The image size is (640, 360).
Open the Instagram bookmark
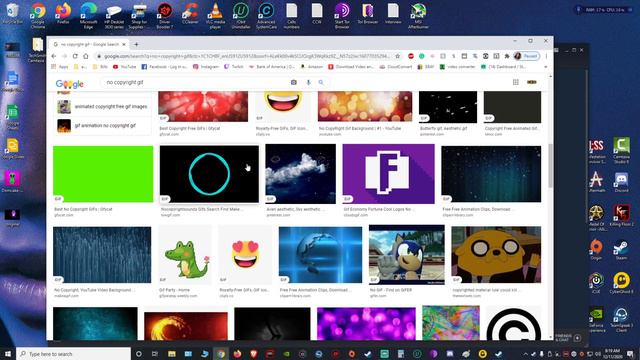coord(206,67)
